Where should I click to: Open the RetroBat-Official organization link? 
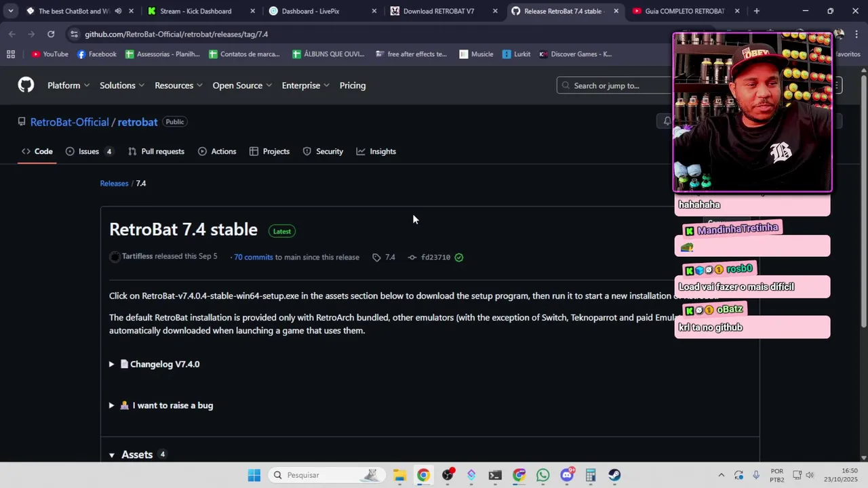[69, 122]
